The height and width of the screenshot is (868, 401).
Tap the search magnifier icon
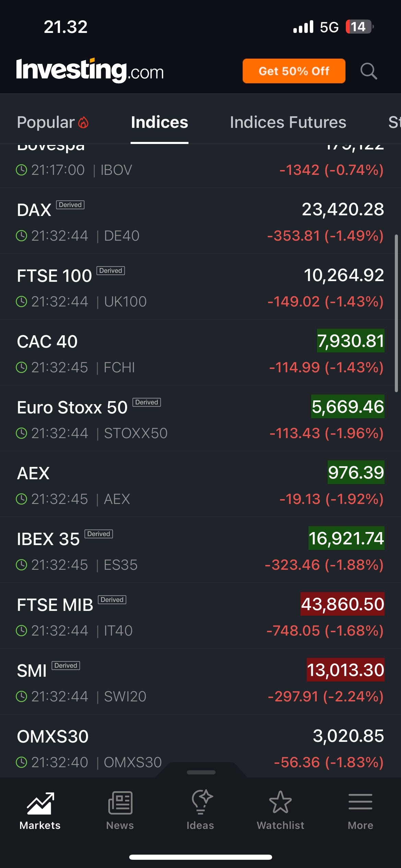point(368,71)
